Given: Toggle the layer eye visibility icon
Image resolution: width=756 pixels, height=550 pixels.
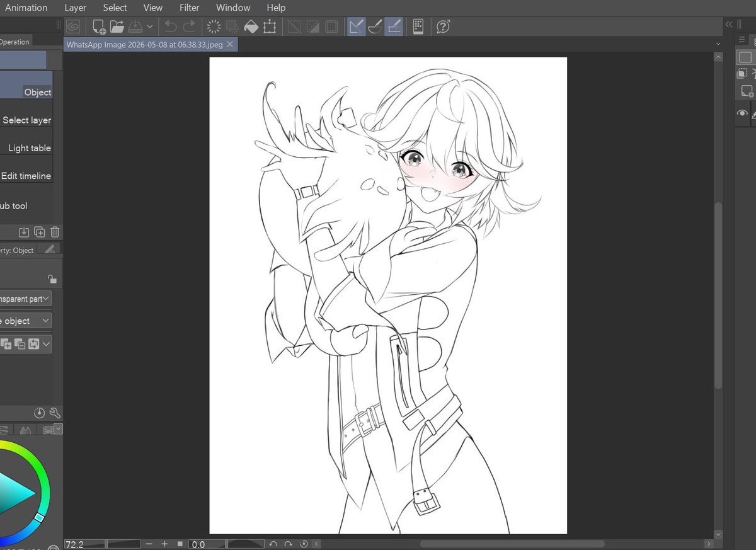Looking at the screenshot, I should (742, 113).
